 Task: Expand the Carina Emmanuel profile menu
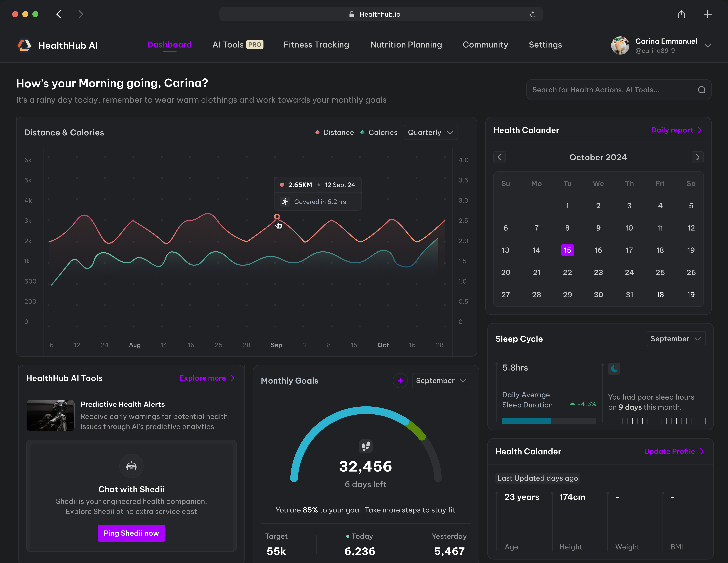coord(708,46)
